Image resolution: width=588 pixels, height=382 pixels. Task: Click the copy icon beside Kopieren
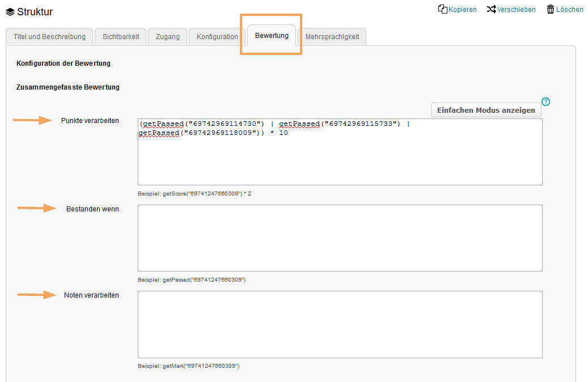coord(443,9)
